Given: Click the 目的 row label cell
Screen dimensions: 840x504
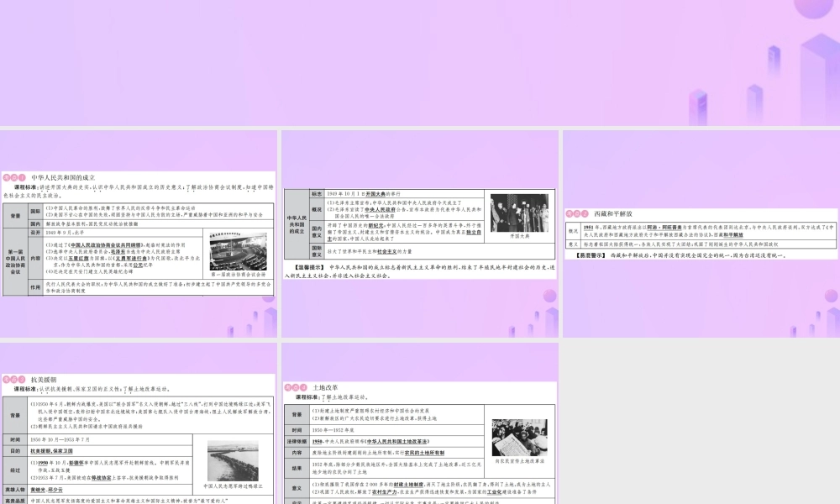Looking at the screenshot, I should (x=15, y=451).
